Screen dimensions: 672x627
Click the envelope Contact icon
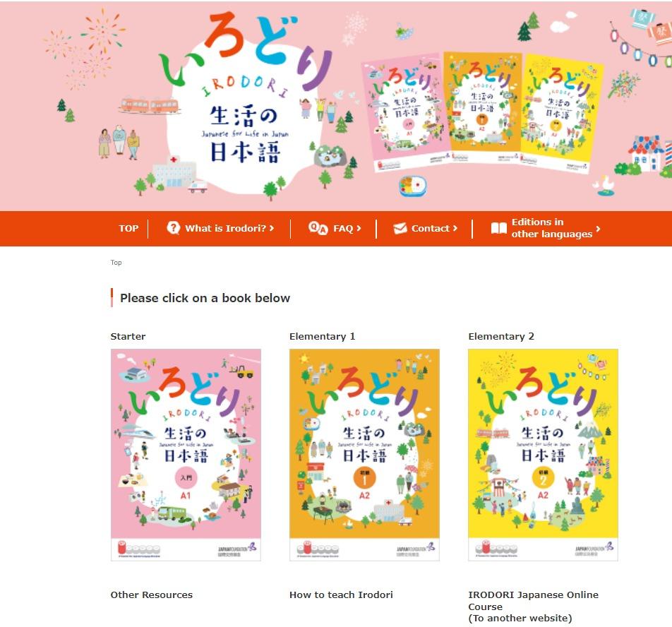pos(400,229)
